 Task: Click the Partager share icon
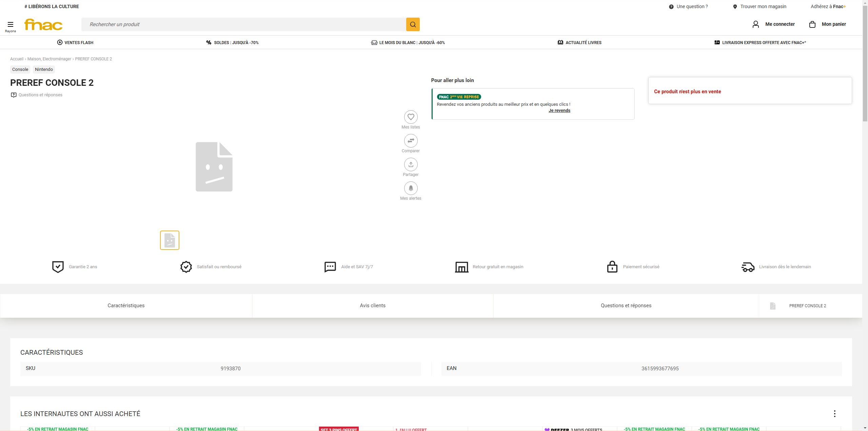pyautogui.click(x=411, y=164)
